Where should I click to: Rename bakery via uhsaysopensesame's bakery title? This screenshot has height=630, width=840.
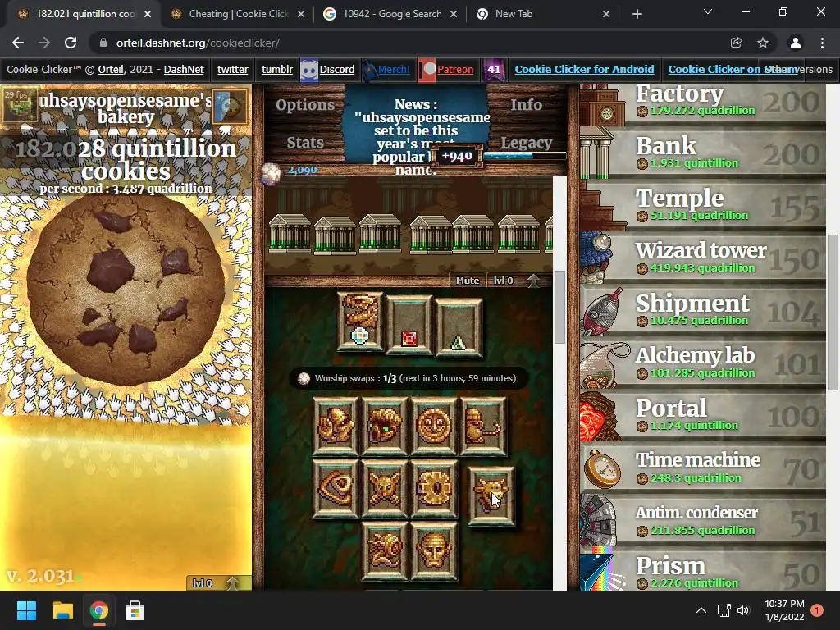click(126, 108)
